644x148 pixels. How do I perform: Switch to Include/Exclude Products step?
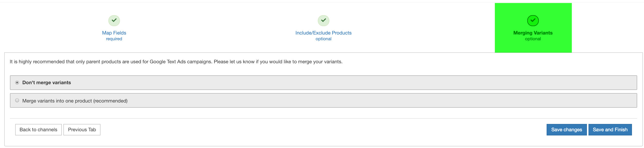323,33
